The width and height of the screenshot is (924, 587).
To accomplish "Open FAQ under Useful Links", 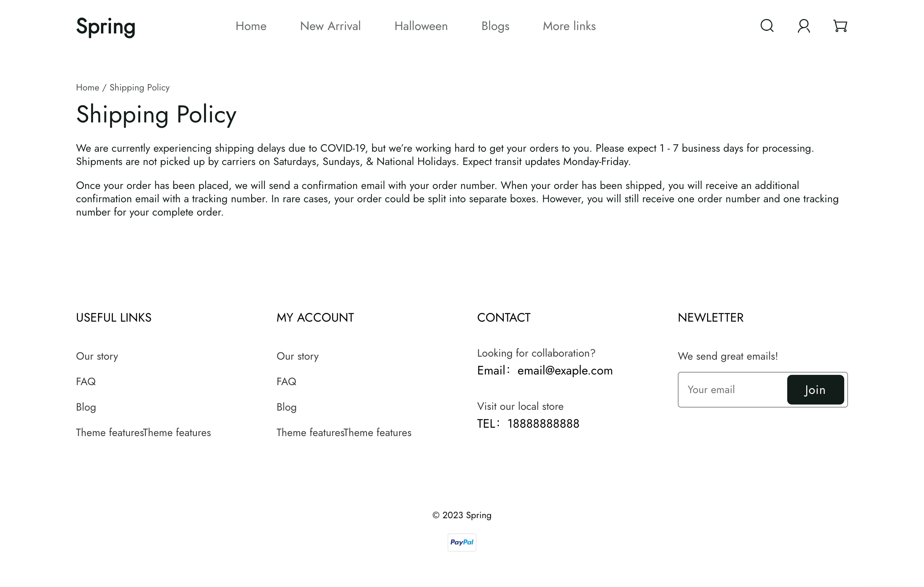I will (86, 382).
